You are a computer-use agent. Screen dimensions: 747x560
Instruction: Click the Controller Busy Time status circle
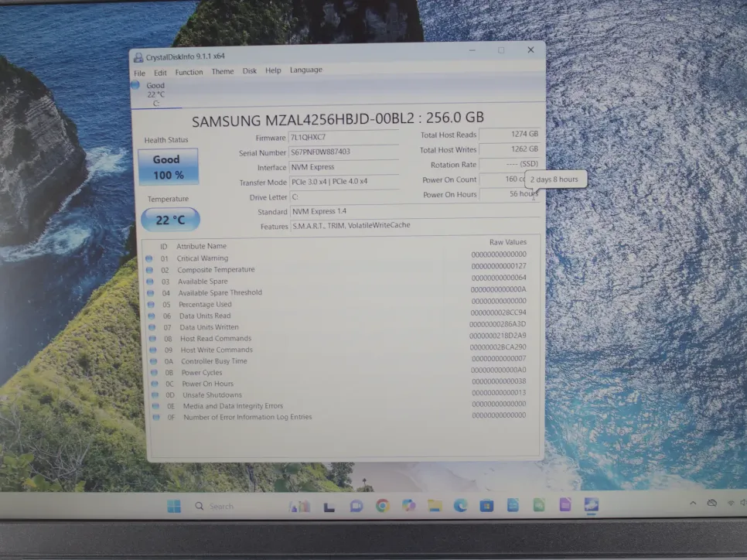point(153,361)
